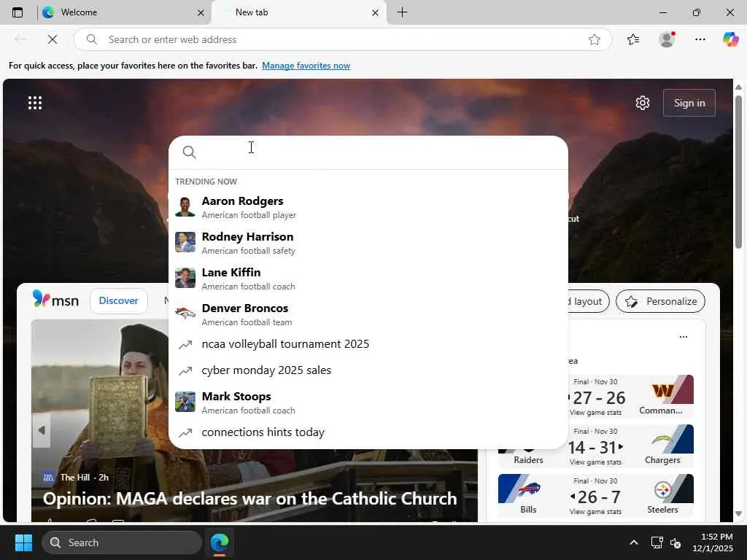
Task: Select Lane Kiffin trending suggestion
Action: coord(368,279)
